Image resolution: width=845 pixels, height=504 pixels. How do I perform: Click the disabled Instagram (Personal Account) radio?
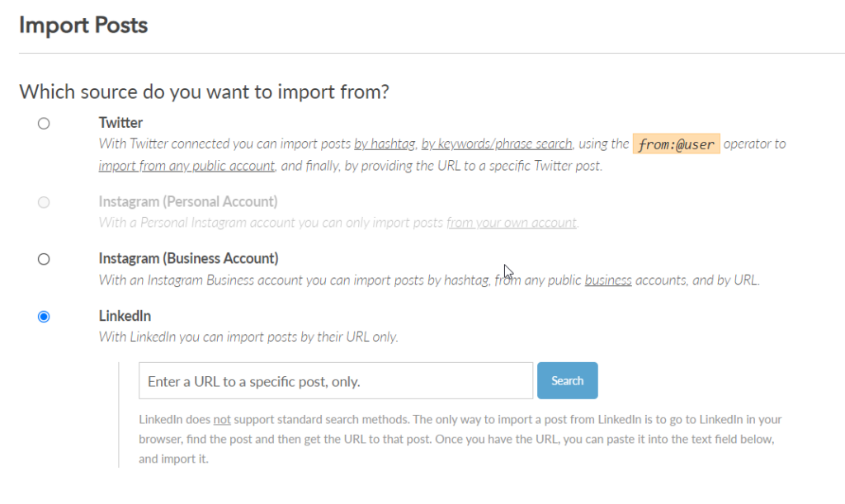44,201
